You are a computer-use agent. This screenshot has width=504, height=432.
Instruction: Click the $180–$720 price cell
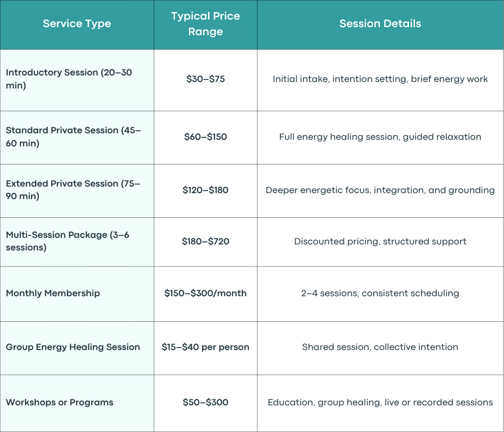tap(206, 241)
